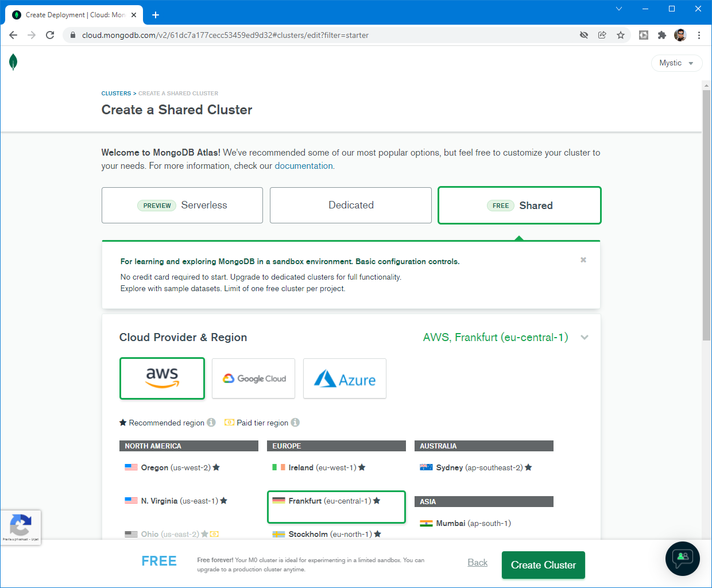Open the documentation link
712x588 pixels.
[304, 166]
